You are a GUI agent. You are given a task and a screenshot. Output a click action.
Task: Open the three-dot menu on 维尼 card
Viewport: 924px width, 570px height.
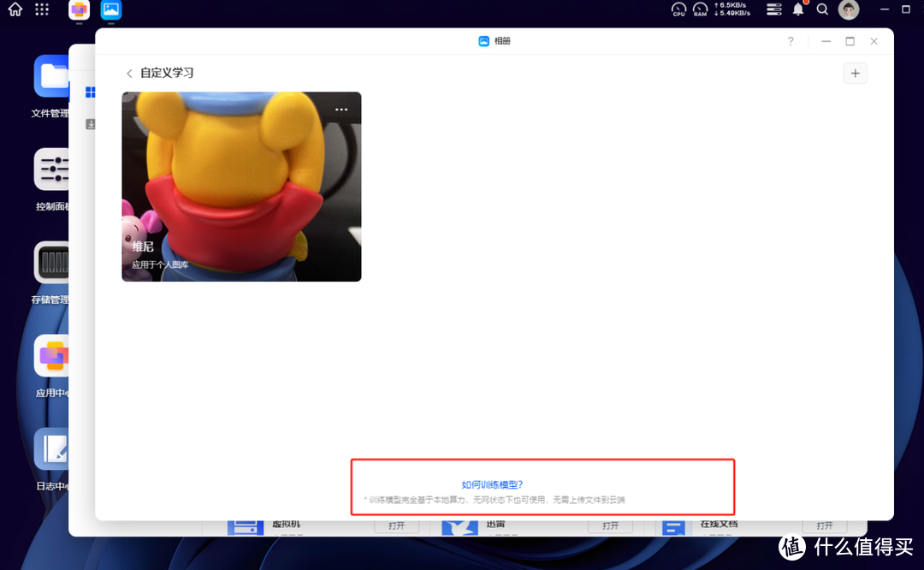pyautogui.click(x=341, y=110)
